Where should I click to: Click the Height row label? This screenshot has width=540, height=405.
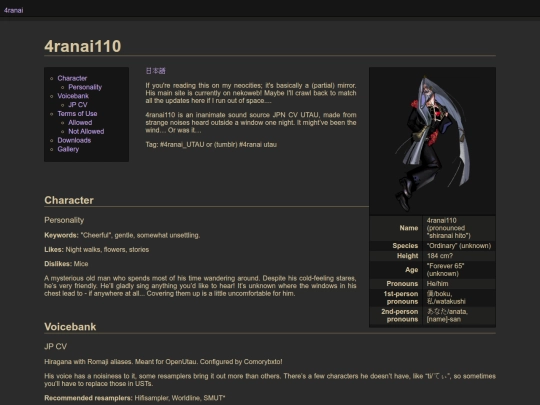click(407, 256)
